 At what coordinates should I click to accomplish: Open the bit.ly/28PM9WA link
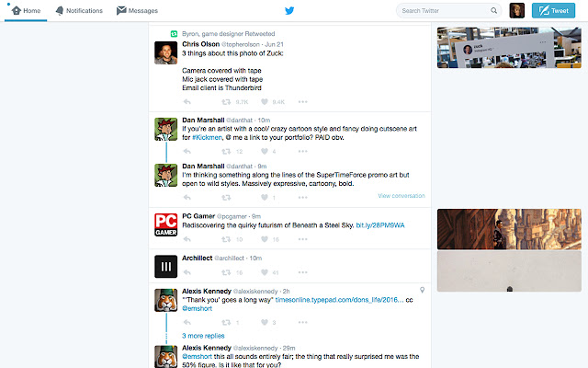(380, 225)
